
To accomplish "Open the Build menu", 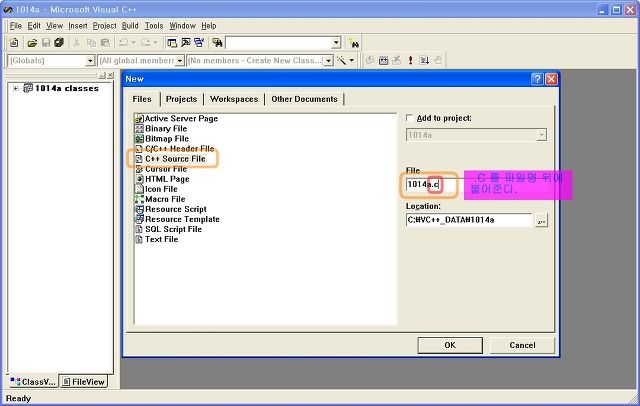I will (130, 26).
